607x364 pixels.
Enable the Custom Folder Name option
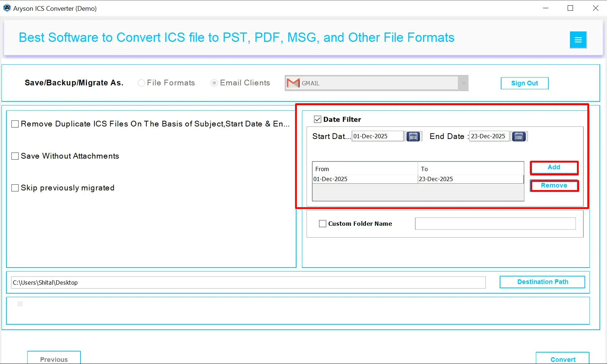(322, 223)
